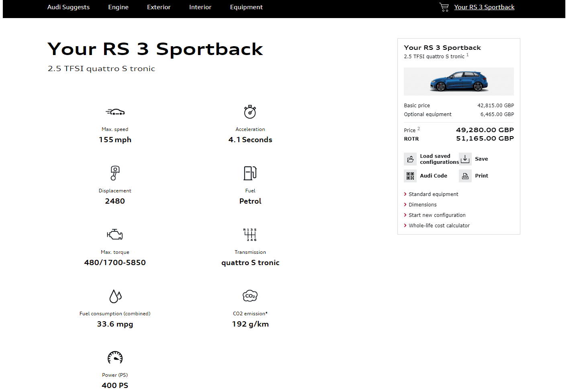Click the fuel consumption droplet icon

pyautogui.click(x=115, y=296)
